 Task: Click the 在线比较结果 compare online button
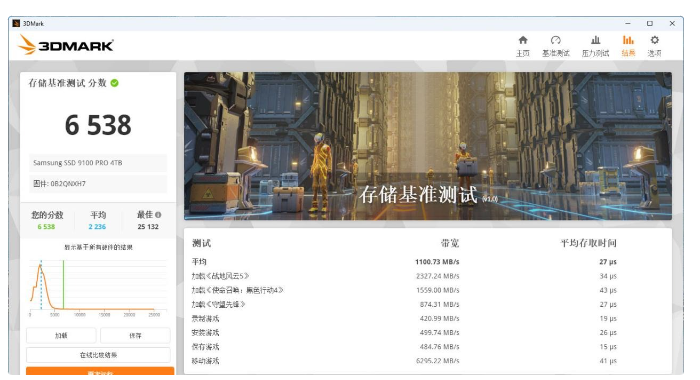coord(98,355)
